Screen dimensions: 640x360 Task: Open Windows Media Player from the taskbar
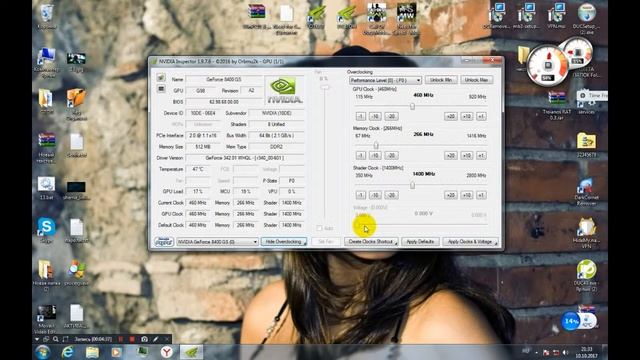(x=117, y=352)
